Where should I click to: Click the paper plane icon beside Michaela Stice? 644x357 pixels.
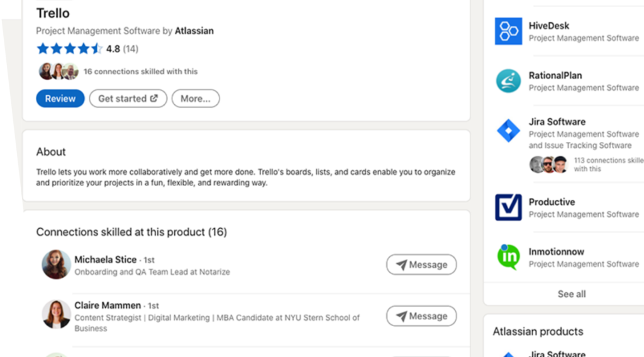pos(401,265)
